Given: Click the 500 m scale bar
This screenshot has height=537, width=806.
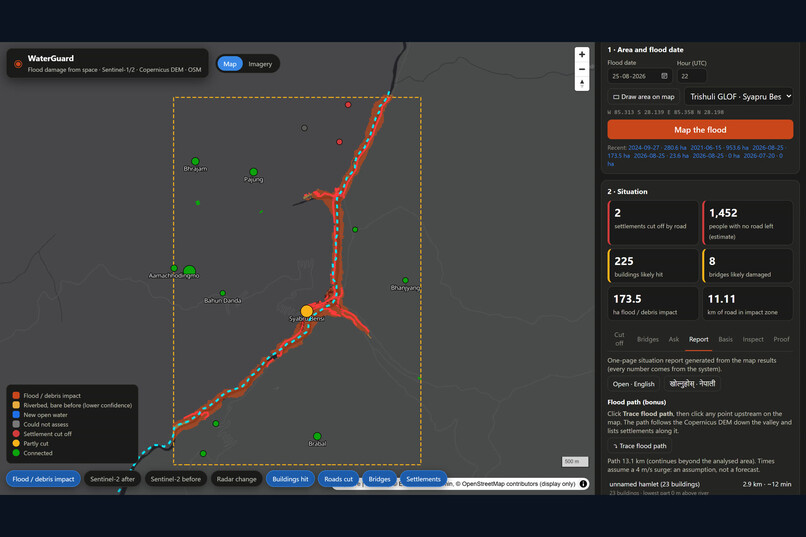Looking at the screenshot, I should click(574, 461).
